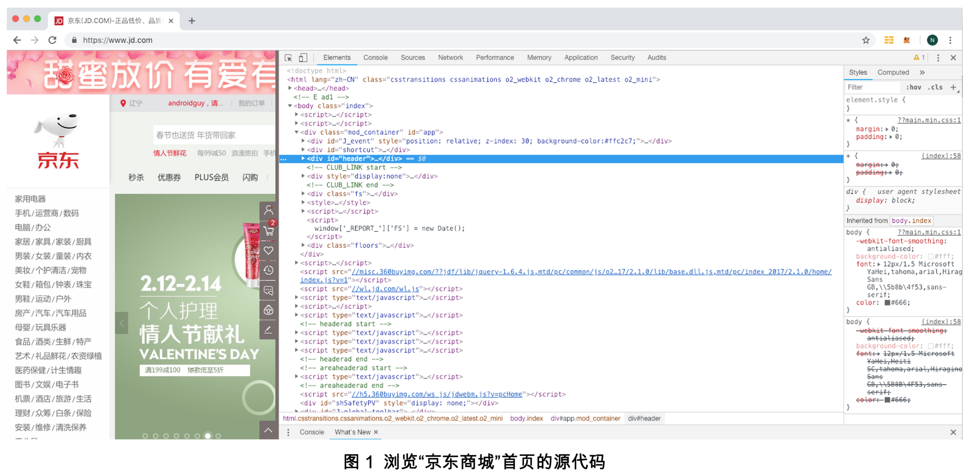
Task: Open JD sidebar shopping cart icon
Action: [x=269, y=230]
